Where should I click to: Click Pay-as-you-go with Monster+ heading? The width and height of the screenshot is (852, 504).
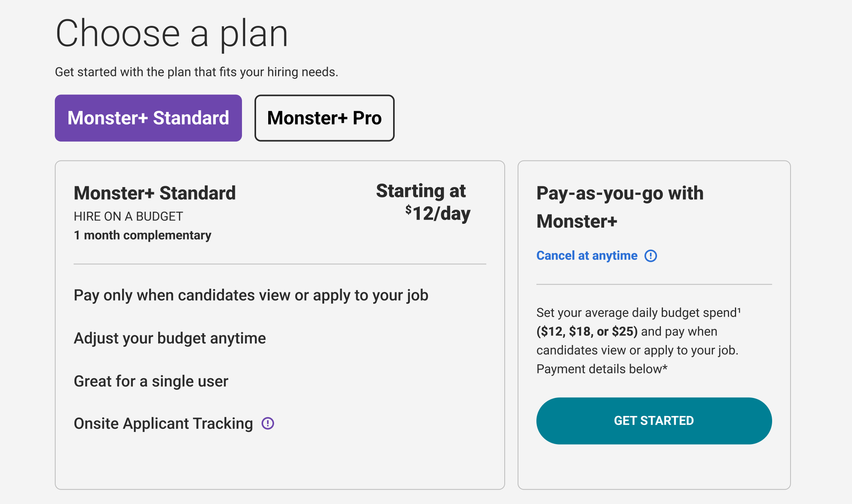coord(620,207)
